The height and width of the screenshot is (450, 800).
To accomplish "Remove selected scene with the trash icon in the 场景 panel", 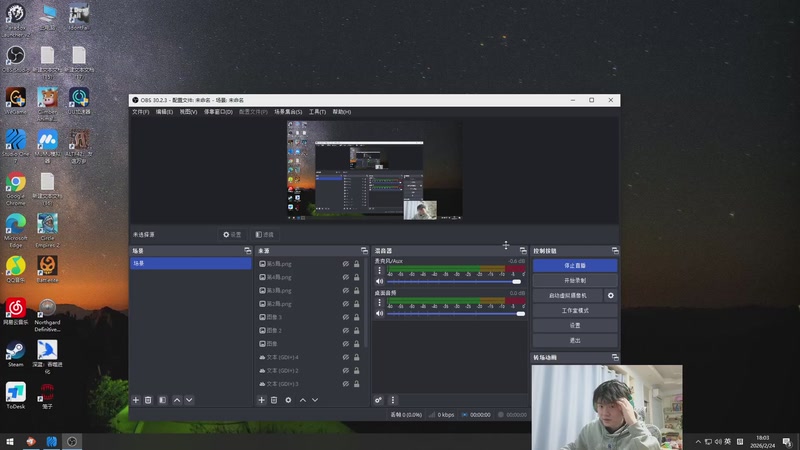I will pos(148,400).
